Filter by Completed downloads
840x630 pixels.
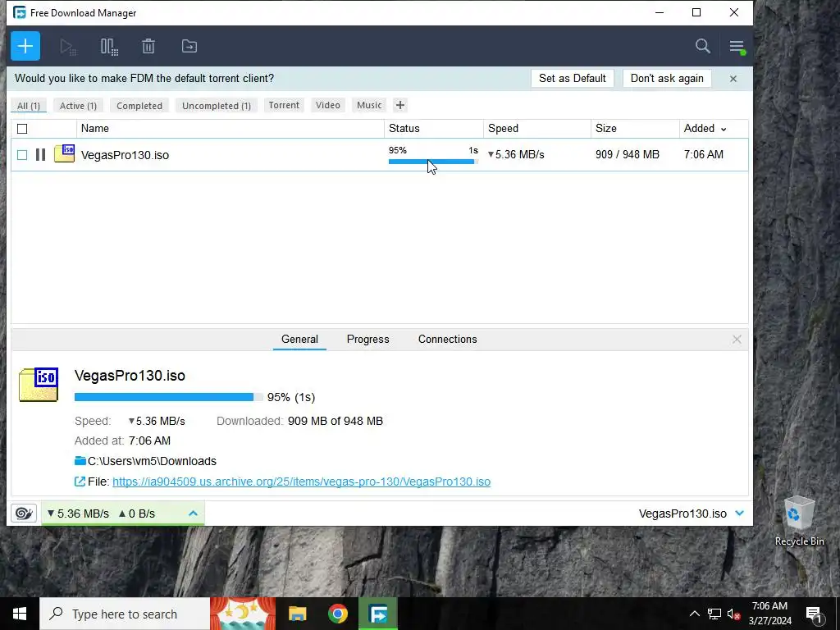139,106
